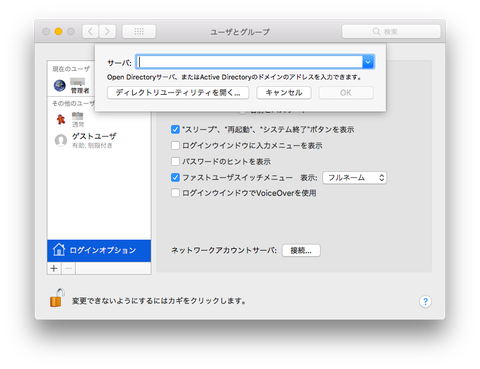Open the フルネーム display dropdown
This screenshot has width=480, height=369.
pyautogui.click(x=354, y=178)
